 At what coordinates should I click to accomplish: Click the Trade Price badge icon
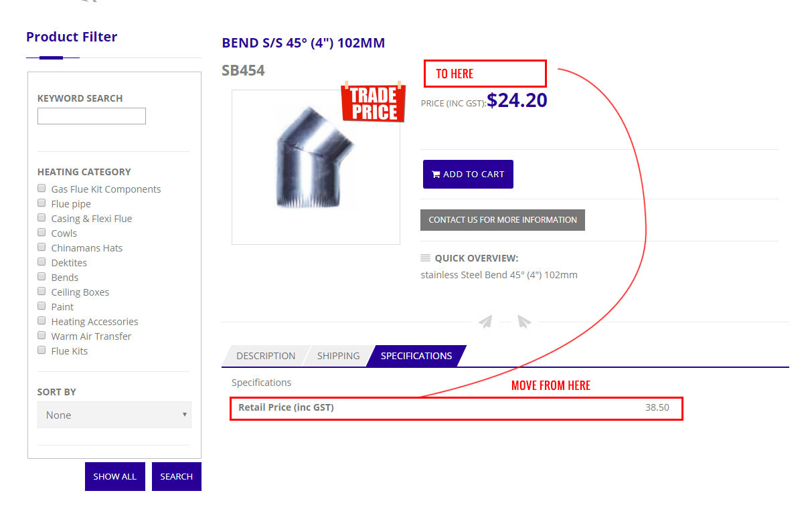coord(374,103)
